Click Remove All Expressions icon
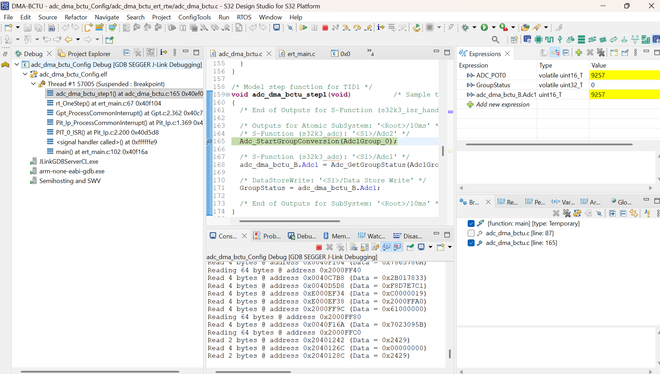 click(x=601, y=53)
